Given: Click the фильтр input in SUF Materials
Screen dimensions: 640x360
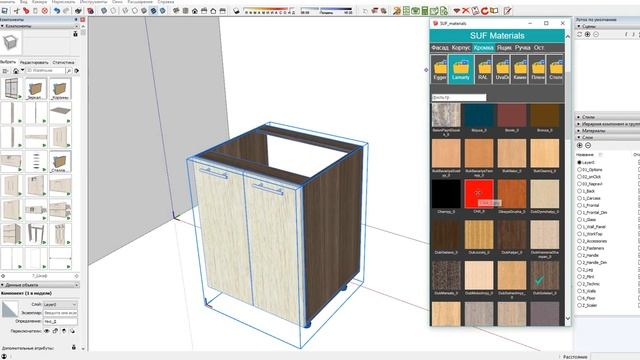Looking at the screenshot, I should pos(459,98).
